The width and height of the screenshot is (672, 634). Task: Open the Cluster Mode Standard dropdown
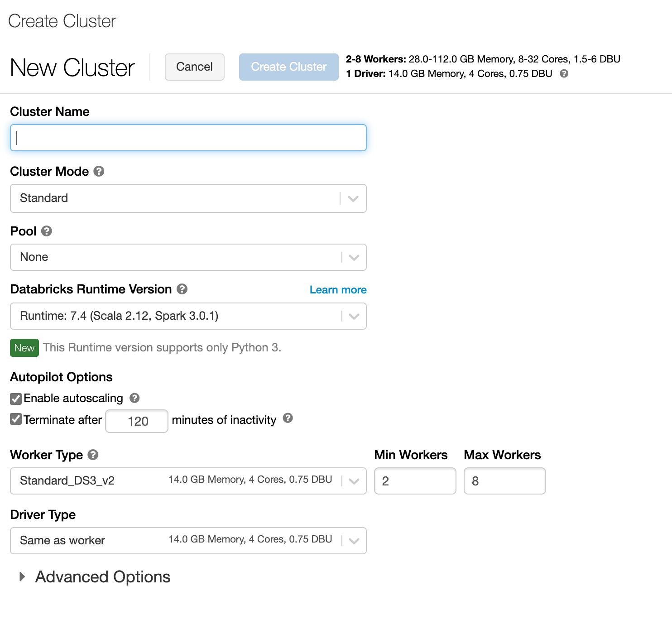point(188,198)
